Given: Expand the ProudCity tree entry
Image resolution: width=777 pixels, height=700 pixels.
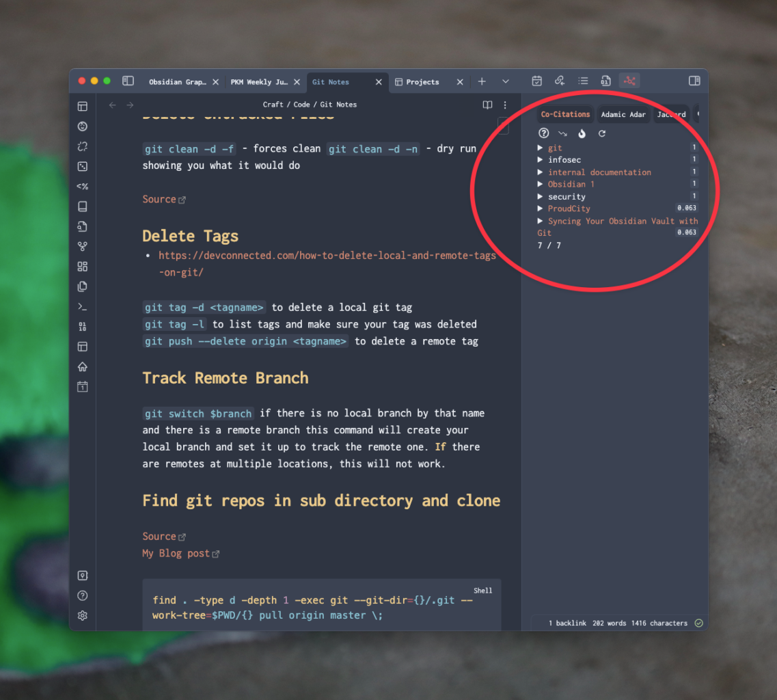Looking at the screenshot, I should click(541, 208).
